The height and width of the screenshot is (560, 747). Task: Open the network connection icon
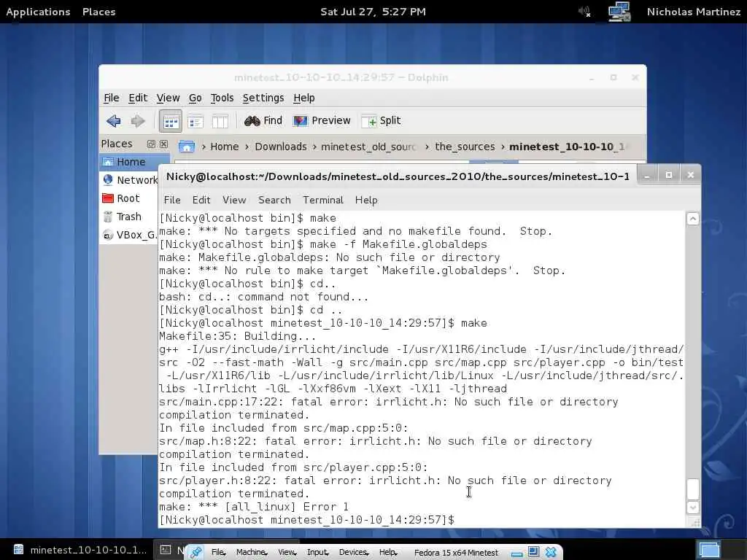619,12
